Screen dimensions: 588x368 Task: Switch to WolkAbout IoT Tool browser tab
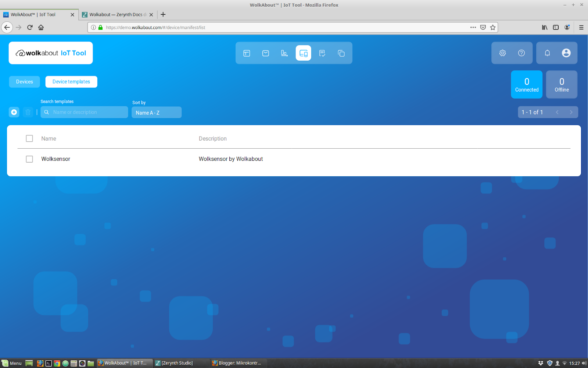pos(39,14)
